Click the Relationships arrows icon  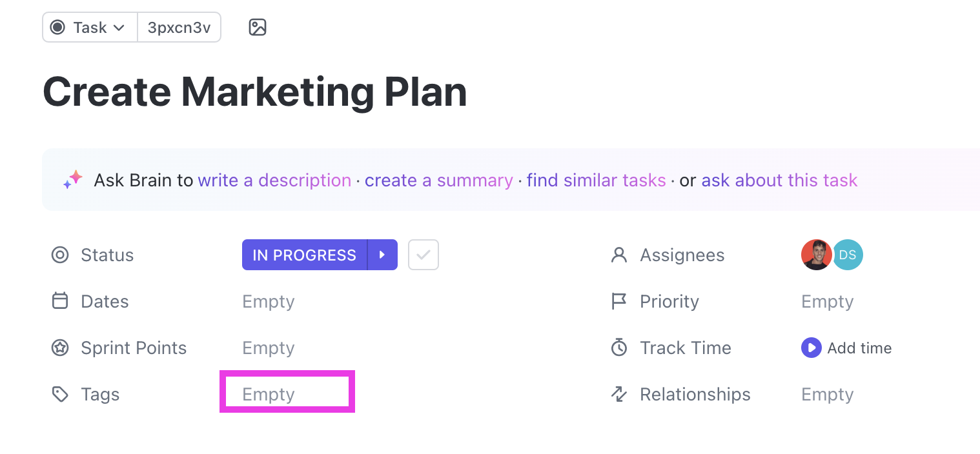coord(619,395)
